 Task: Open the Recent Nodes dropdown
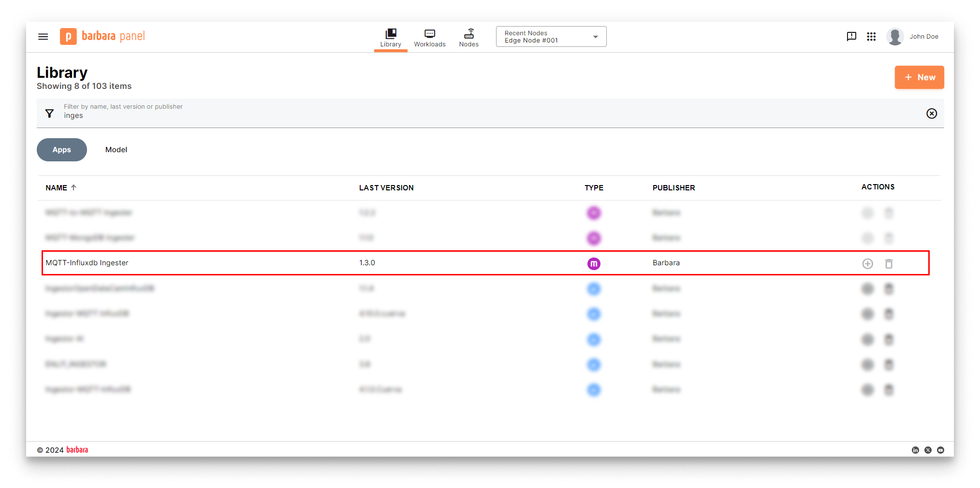595,36
